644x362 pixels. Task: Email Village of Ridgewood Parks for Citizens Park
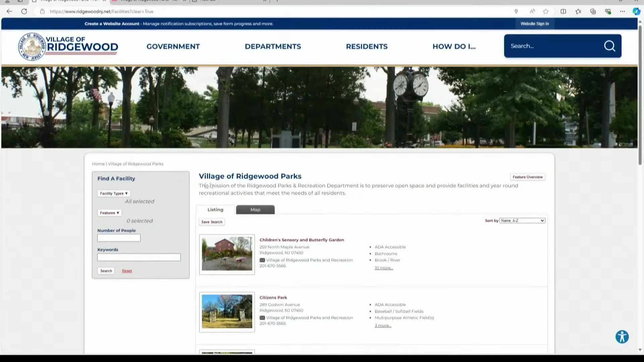pyautogui.click(x=309, y=318)
